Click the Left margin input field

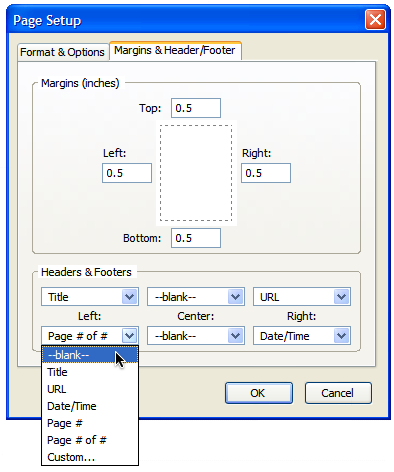(x=127, y=173)
